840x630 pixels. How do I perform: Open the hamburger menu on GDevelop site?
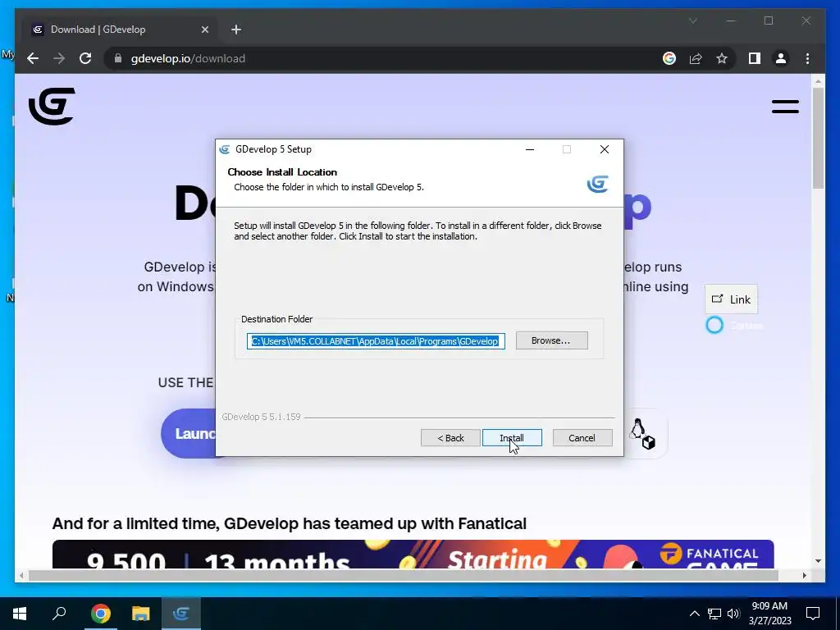point(785,106)
